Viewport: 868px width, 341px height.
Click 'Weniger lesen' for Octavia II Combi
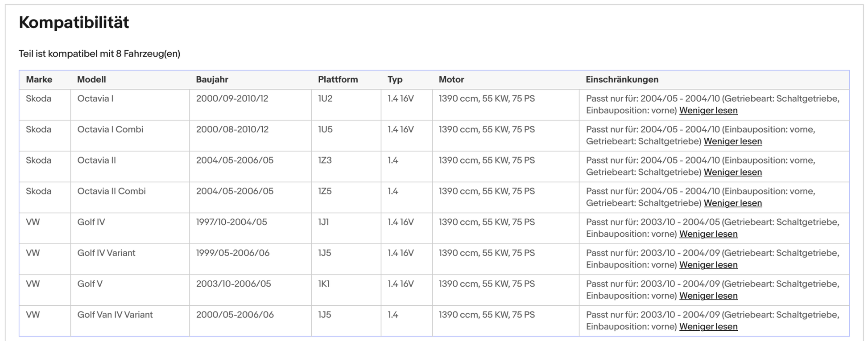[732, 203]
